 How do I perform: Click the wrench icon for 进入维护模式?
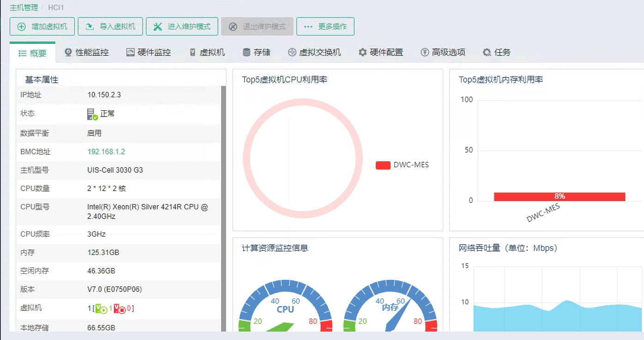point(158,27)
